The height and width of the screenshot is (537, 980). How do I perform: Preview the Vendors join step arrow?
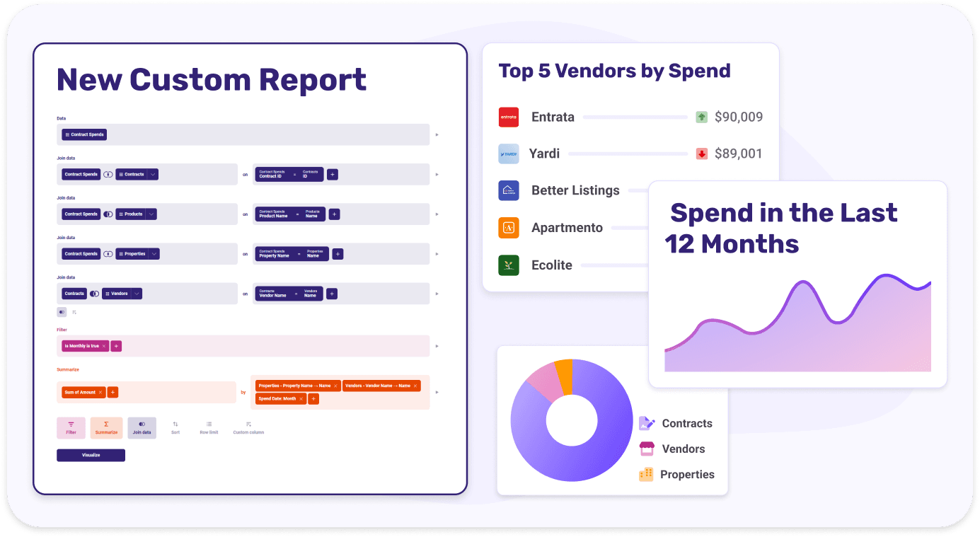pyautogui.click(x=437, y=293)
